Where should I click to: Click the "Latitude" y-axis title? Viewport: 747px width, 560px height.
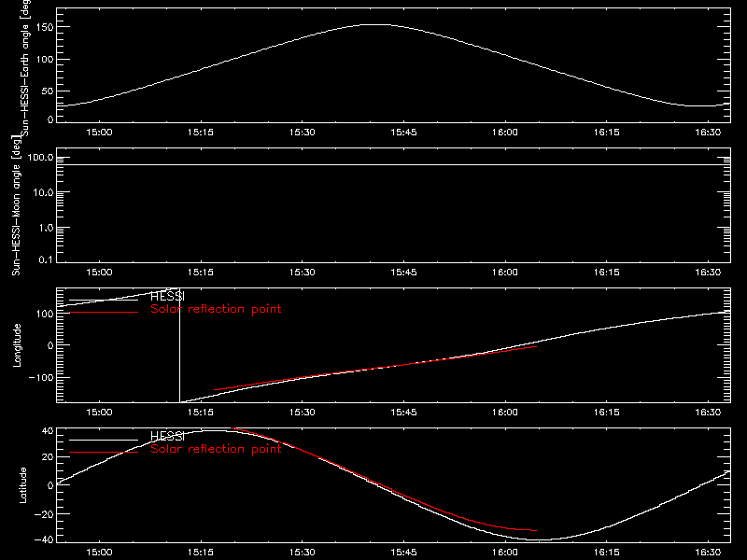pos(22,485)
